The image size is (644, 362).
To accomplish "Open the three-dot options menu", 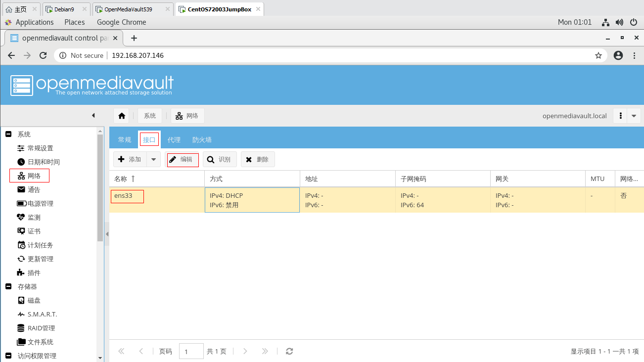I will (620, 116).
